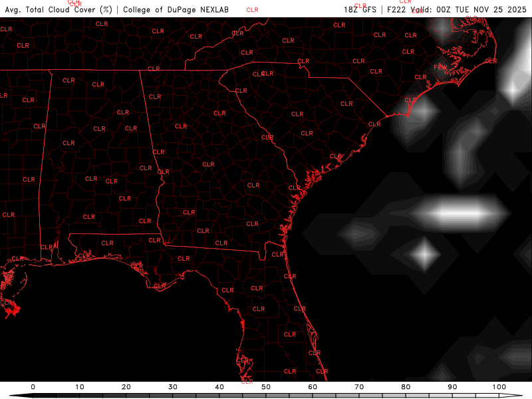Click the "0" label on the color scale
The image size is (532, 399).
click(33, 387)
